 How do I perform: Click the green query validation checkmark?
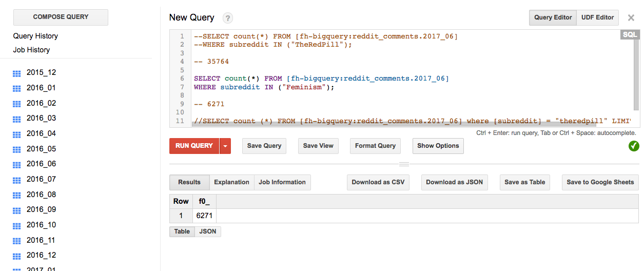pos(634,146)
